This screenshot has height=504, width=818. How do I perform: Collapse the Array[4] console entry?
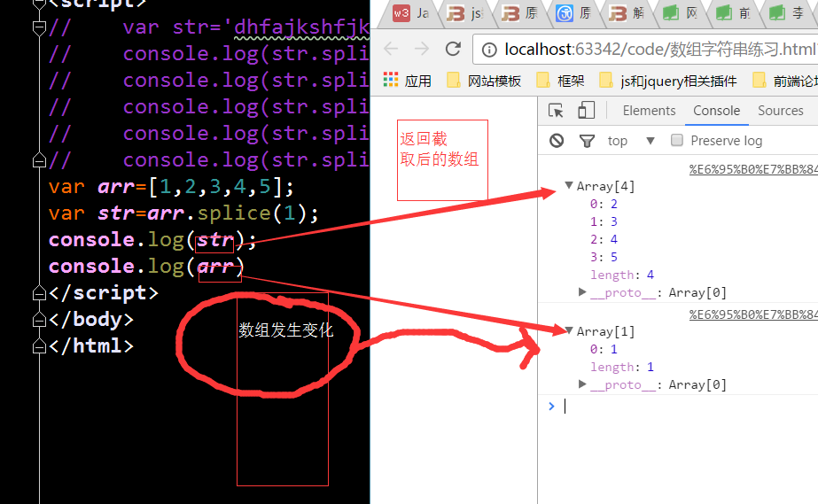[x=569, y=185]
